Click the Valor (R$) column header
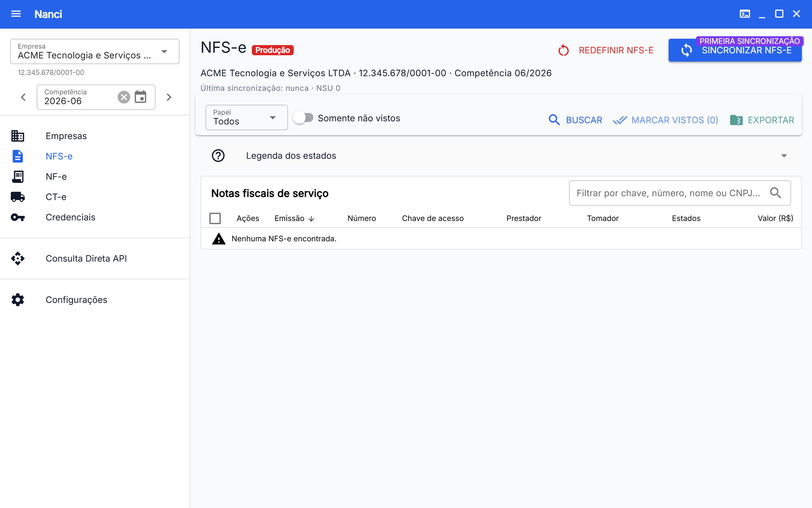This screenshot has height=508, width=812. [775, 218]
